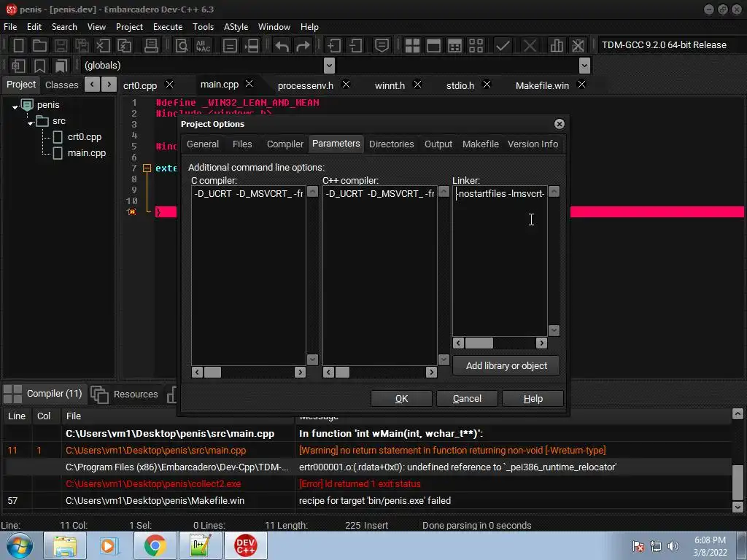Click the Replace AB-AC toolbar icon

203,46
